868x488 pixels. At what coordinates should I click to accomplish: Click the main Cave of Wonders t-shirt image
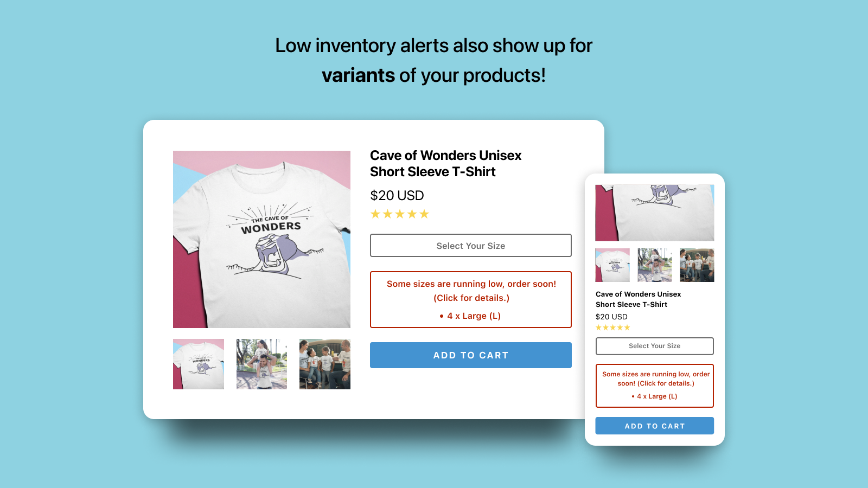261,239
